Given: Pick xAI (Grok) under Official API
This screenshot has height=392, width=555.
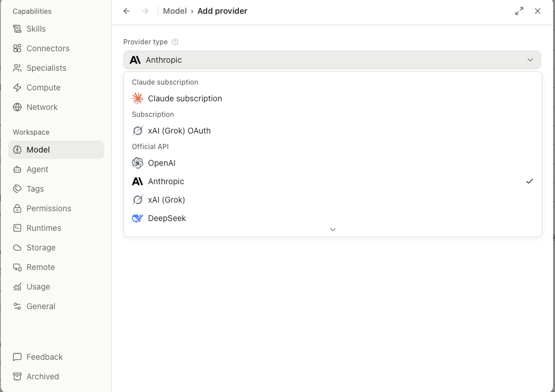Looking at the screenshot, I should coord(333,200).
